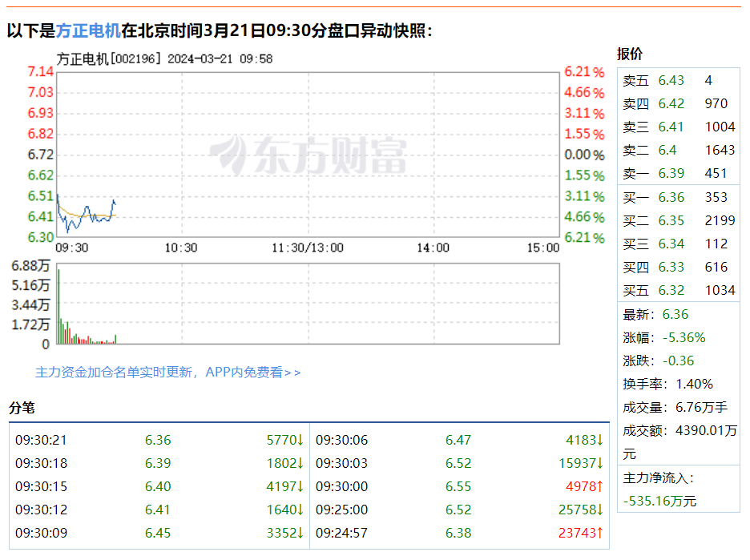The width and height of the screenshot is (750, 560).
Task: Click 成交量 value 6.76万手
Action: 701,408
